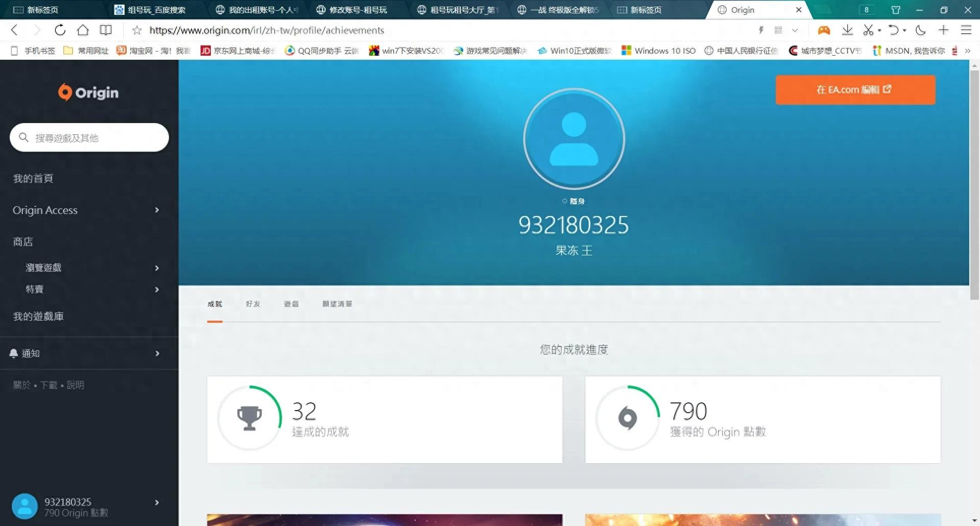Bookmark page with the star icon

click(137, 30)
